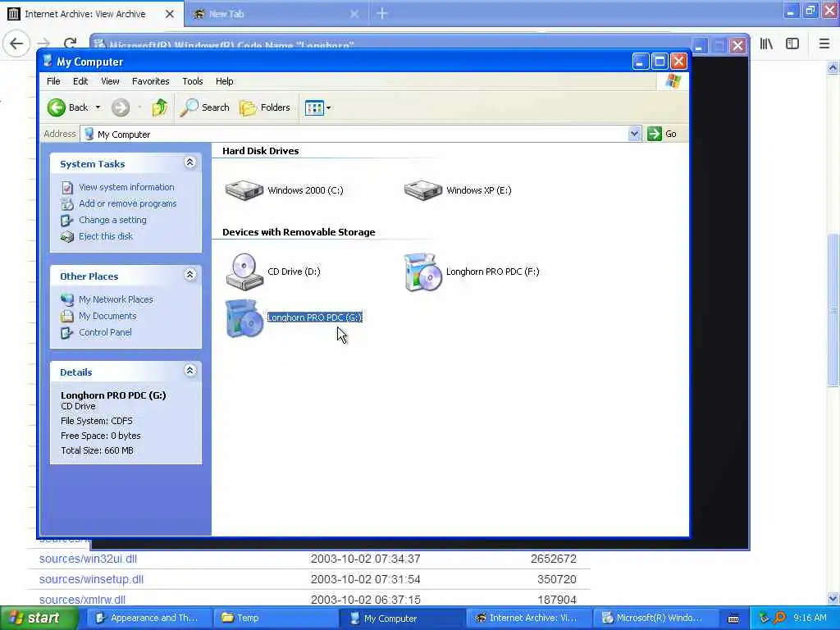Open the Edit menu

pyautogui.click(x=80, y=81)
